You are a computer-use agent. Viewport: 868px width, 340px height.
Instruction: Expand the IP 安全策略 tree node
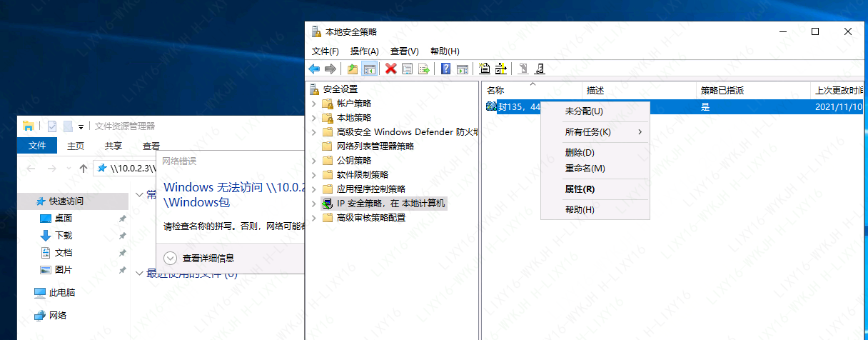pos(313,204)
